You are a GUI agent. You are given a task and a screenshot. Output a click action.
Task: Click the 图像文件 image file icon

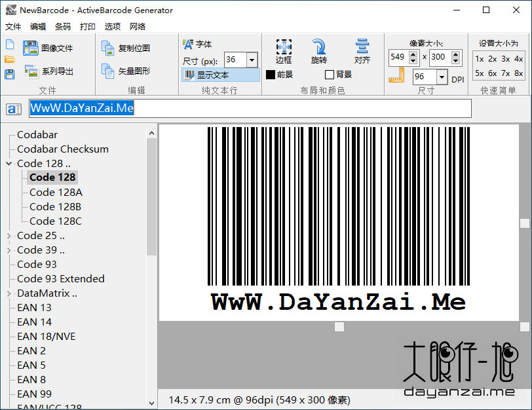(x=31, y=48)
